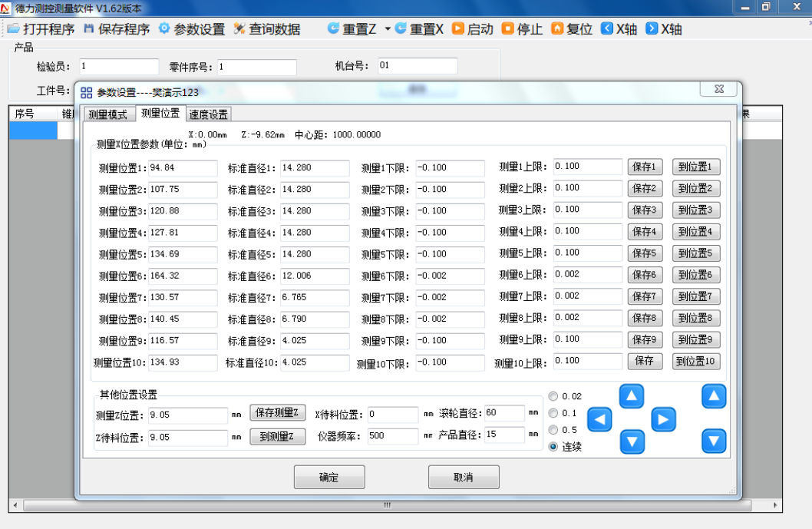Start measurement with the 启动 icon

(467, 29)
